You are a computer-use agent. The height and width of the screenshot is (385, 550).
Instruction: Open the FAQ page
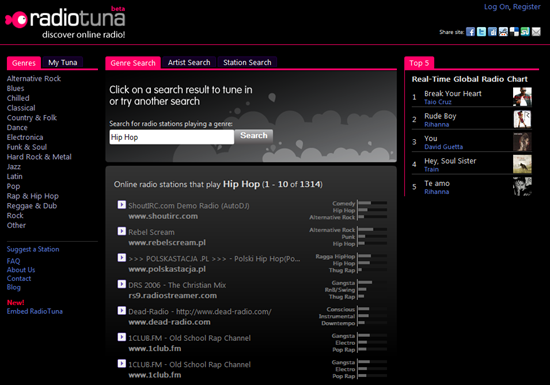click(13, 261)
